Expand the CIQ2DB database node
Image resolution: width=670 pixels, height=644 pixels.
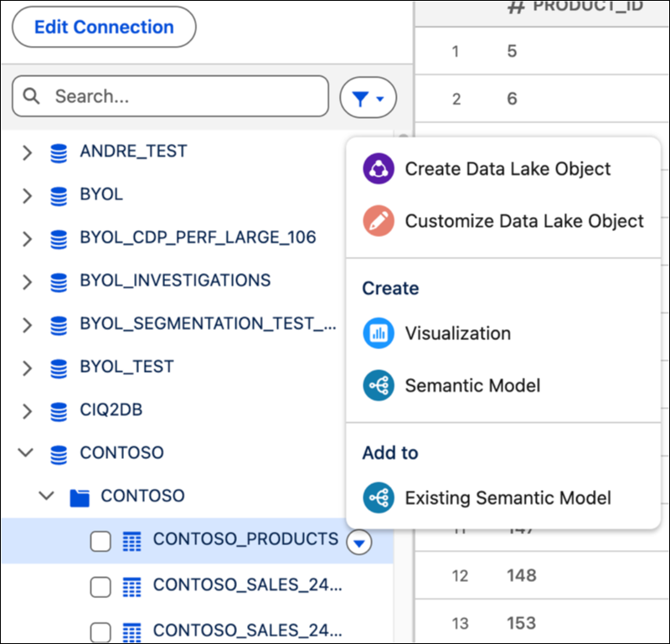point(28,411)
